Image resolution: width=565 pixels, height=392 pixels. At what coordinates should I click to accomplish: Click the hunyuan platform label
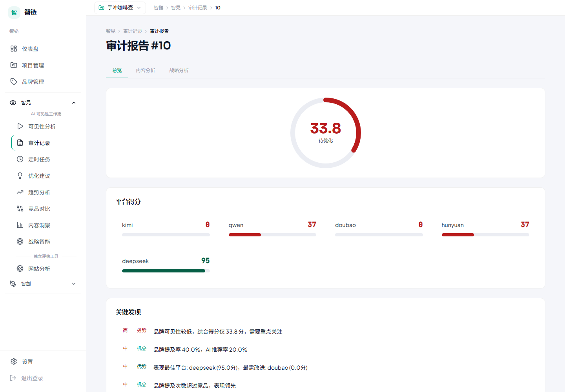453,225
